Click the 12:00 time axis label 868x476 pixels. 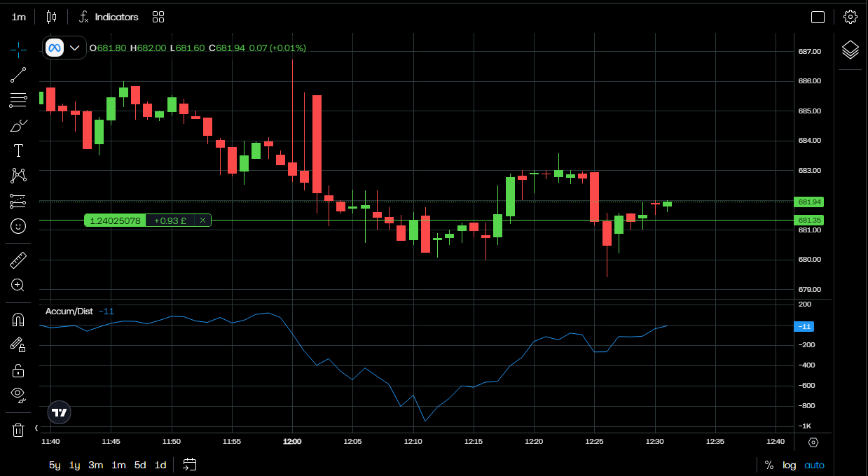click(292, 442)
